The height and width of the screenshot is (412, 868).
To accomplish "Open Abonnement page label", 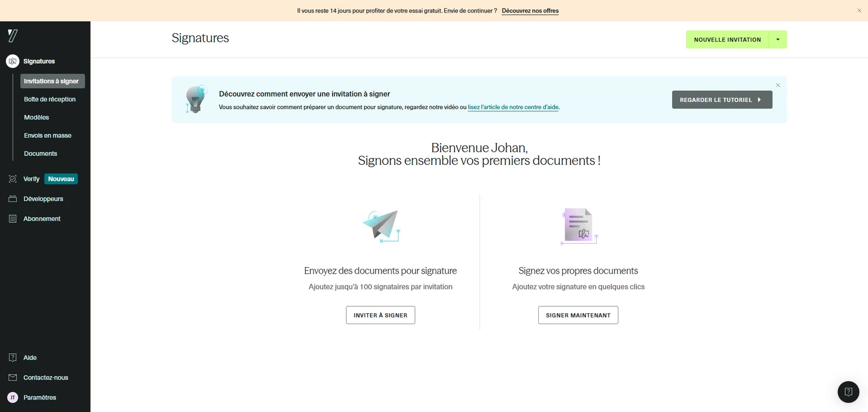I will point(42,219).
